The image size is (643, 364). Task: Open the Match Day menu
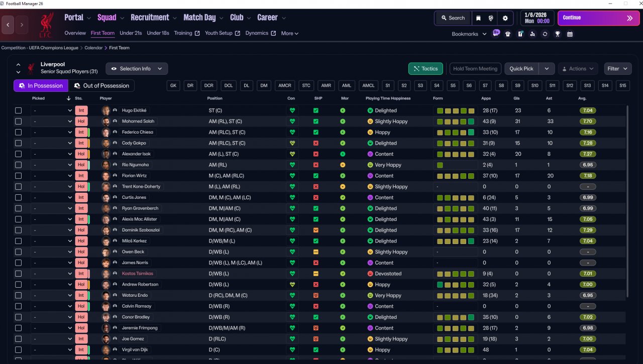tap(203, 18)
